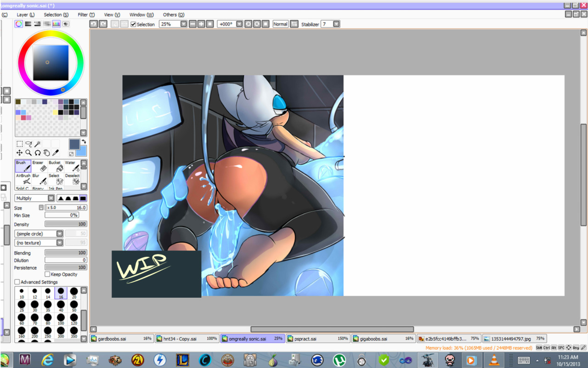Show the color mixer panel
The width and height of the screenshot is (588, 368).
pos(47,24)
